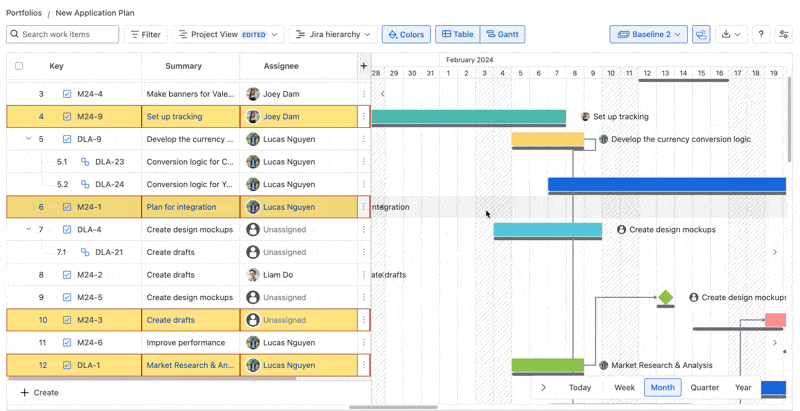The width and height of the screenshot is (800, 411).
Task: Click Joey Dam's avatar in M24-4 row
Action: [253, 94]
